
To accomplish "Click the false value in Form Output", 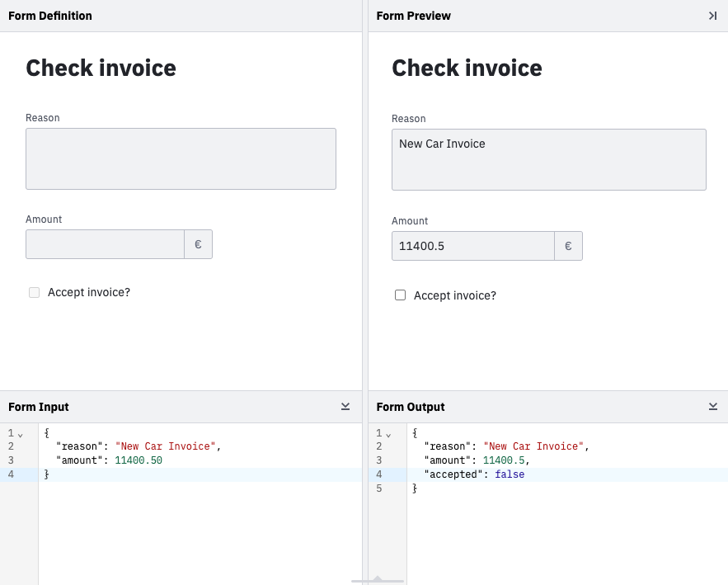I will click(x=510, y=474).
